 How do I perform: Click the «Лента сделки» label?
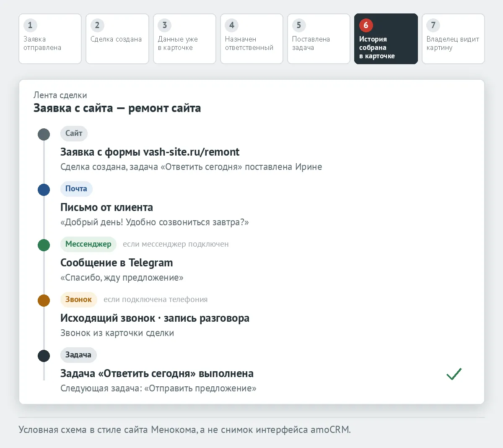point(60,95)
